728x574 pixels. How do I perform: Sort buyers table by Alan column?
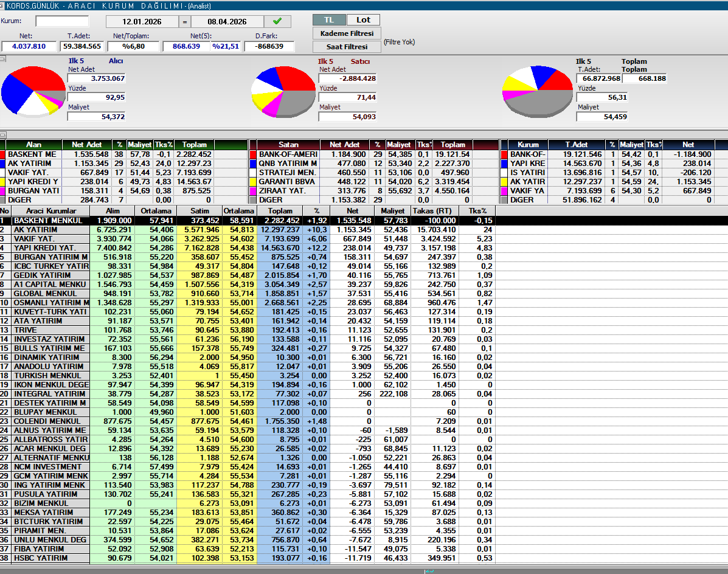(x=33, y=145)
